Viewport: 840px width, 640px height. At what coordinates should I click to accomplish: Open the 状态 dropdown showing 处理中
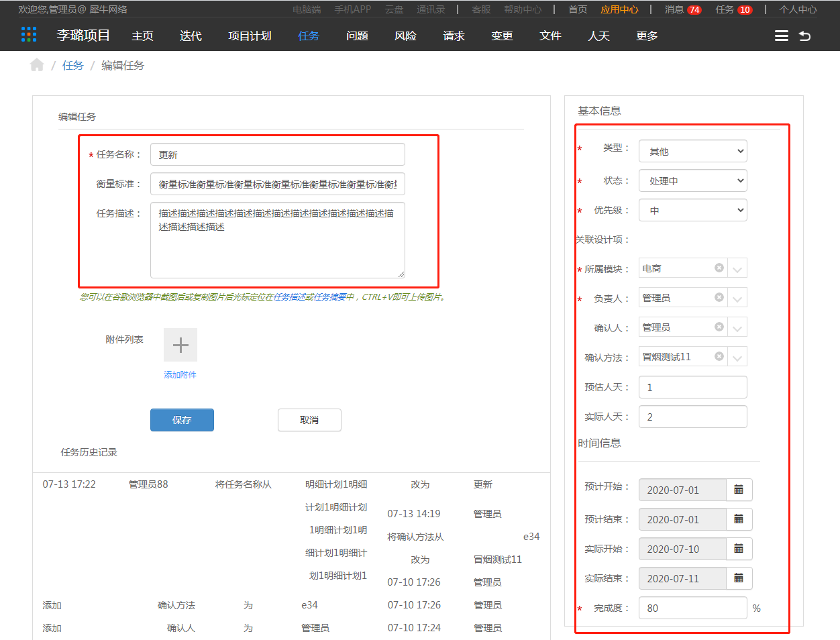tap(693, 180)
